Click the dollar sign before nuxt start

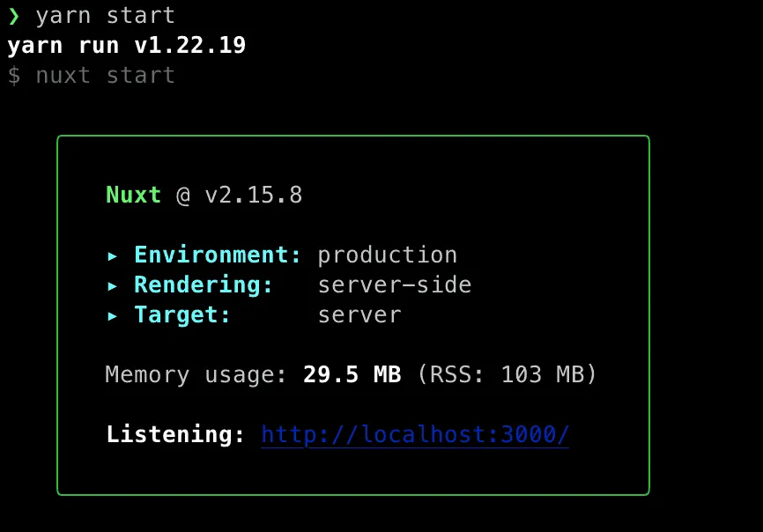point(14,76)
